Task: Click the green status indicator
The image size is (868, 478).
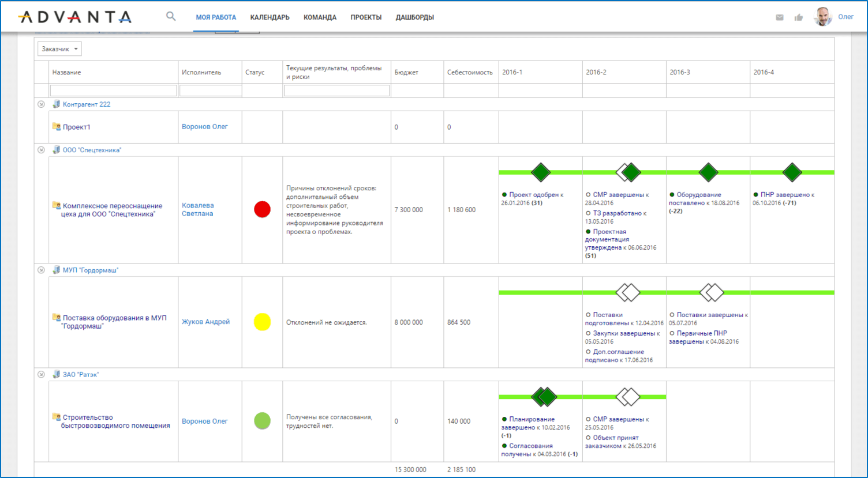Action: click(263, 421)
